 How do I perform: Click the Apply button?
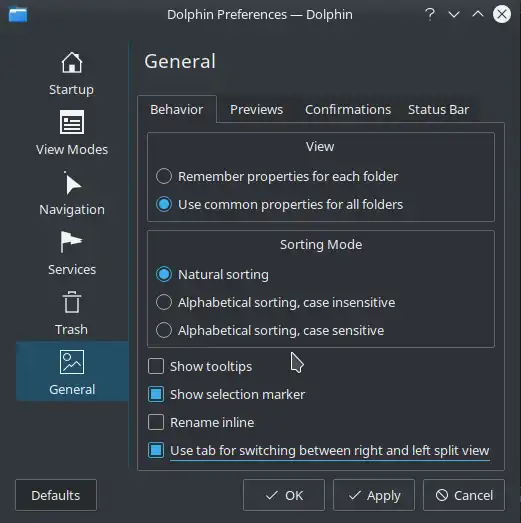[x=374, y=495]
